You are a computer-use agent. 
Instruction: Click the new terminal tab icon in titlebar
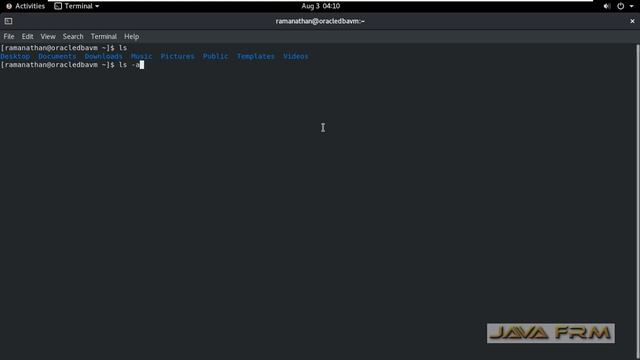8,21
